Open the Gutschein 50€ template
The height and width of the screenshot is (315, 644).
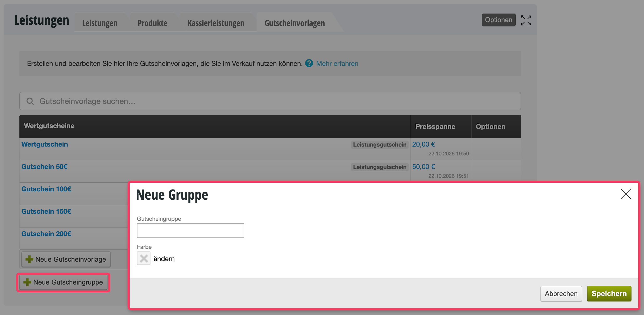(x=44, y=167)
